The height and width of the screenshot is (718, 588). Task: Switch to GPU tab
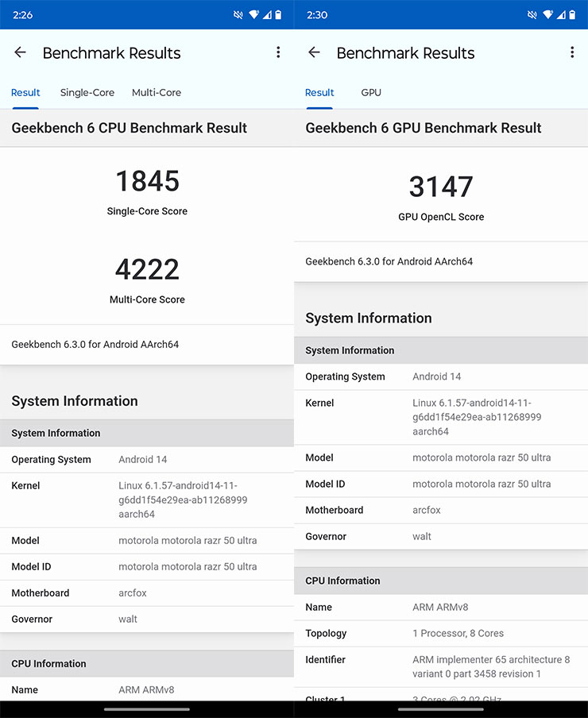371,92
